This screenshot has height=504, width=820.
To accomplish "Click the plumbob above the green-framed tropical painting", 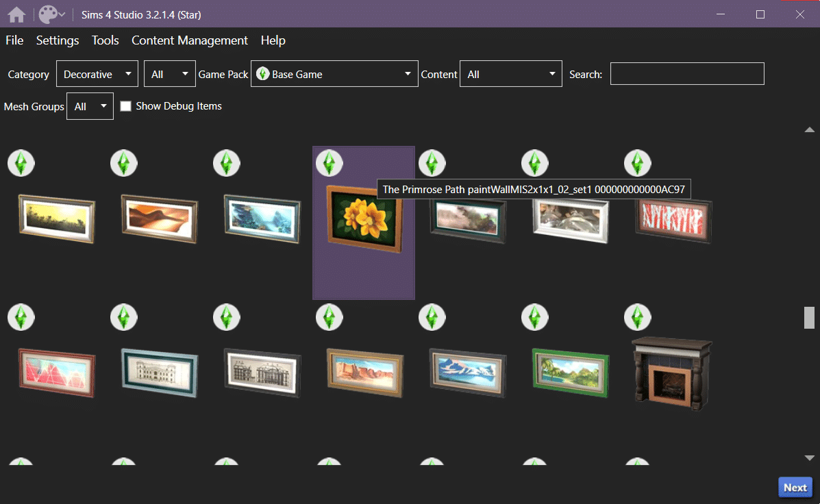I will (x=534, y=317).
